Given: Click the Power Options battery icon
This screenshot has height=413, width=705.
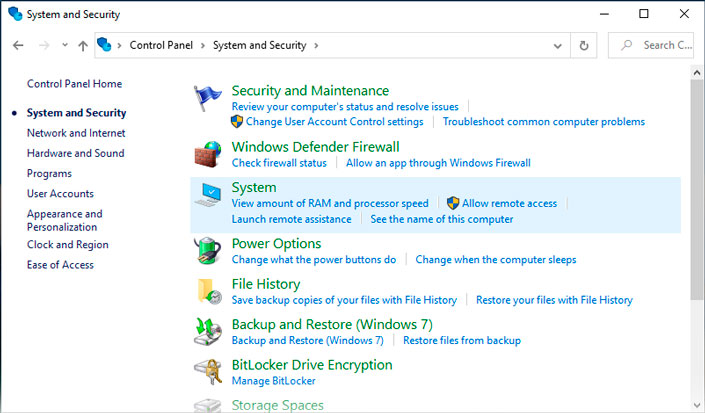Looking at the screenshot, I should [x=208, y=250].
